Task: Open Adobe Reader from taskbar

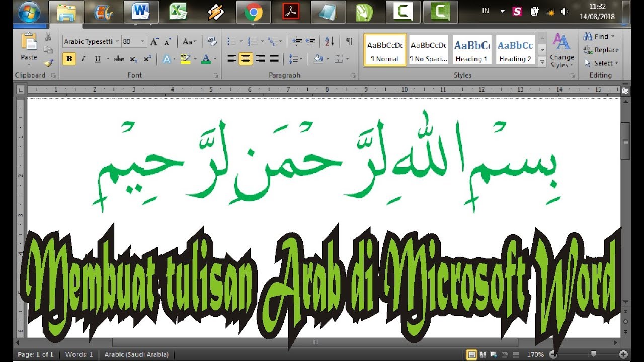Action: point(290,12)
